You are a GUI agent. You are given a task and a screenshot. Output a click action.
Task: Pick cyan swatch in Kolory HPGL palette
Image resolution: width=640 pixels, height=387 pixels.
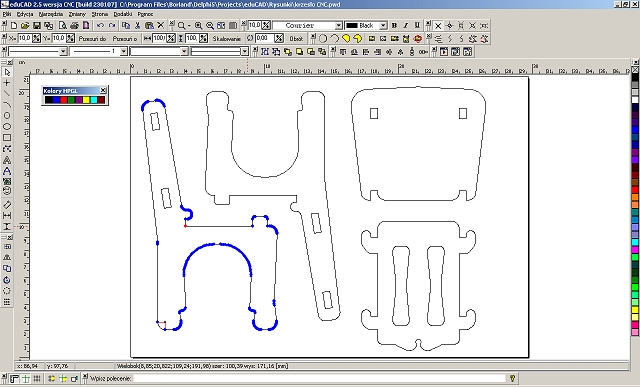click(93, 100)
